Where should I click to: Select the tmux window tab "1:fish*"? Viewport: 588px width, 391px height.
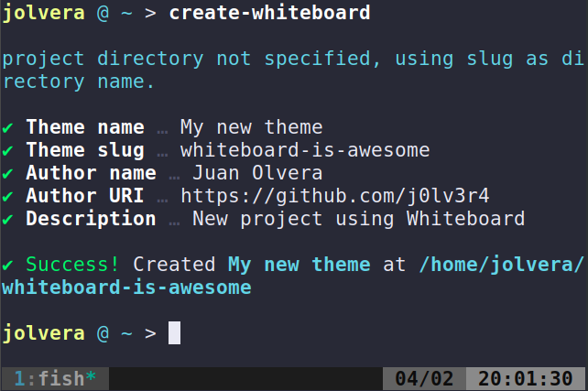tap(55, 378)
